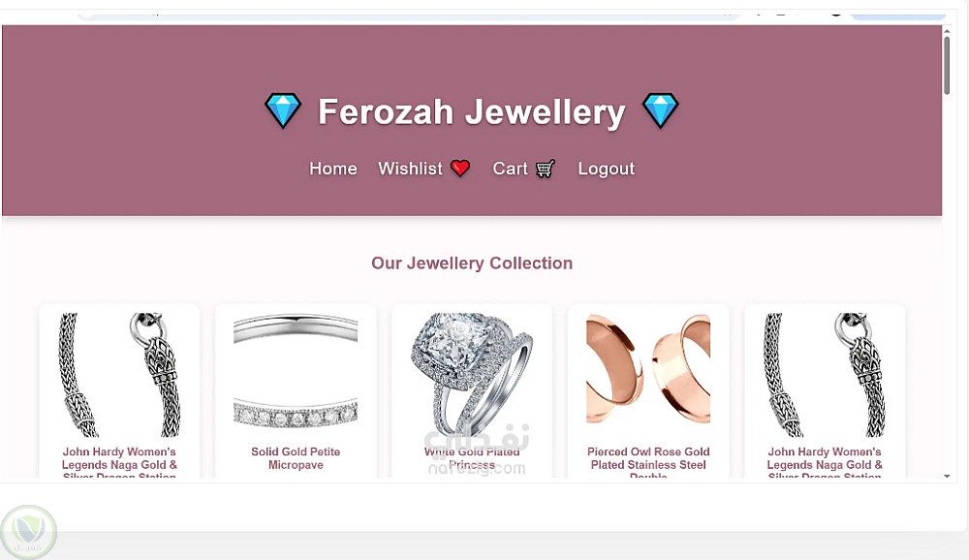Click the scrollbar down arrow
The image size is (969, 560).
pyautogui.click(x=947, y=476)
